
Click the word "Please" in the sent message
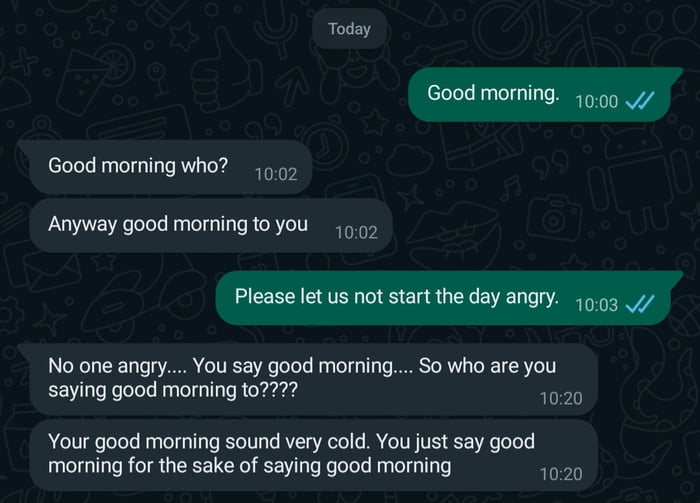click(x=265, y=296)
